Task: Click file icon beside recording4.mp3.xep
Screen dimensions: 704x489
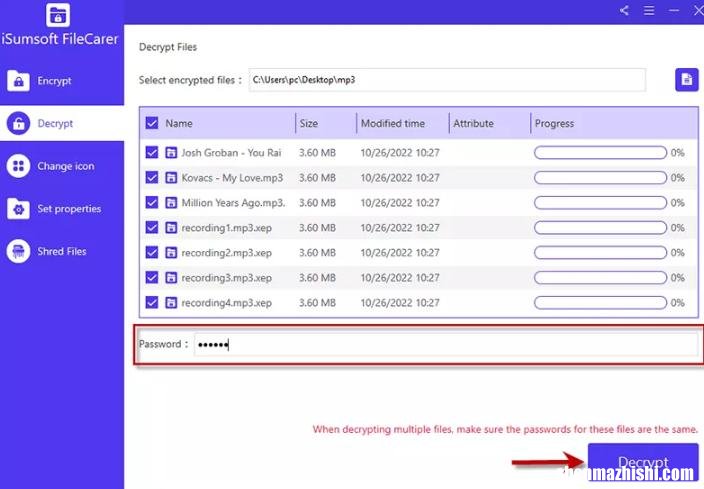Action: (171, 303)
